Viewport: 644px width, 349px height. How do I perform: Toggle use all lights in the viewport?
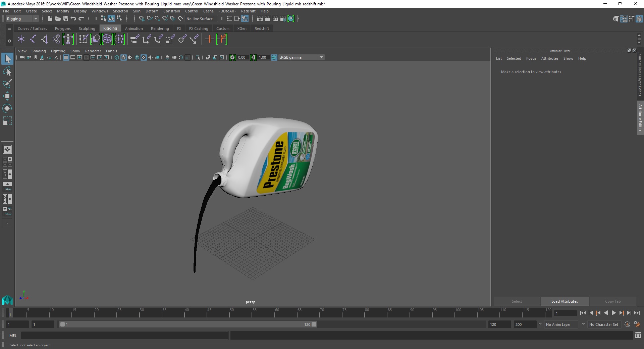click(x=150, y=58)
